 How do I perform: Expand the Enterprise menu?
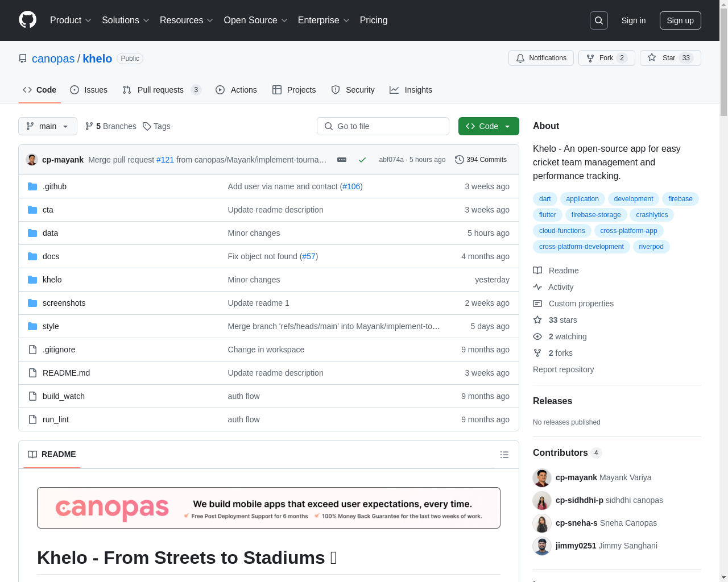tap(324, 20)
